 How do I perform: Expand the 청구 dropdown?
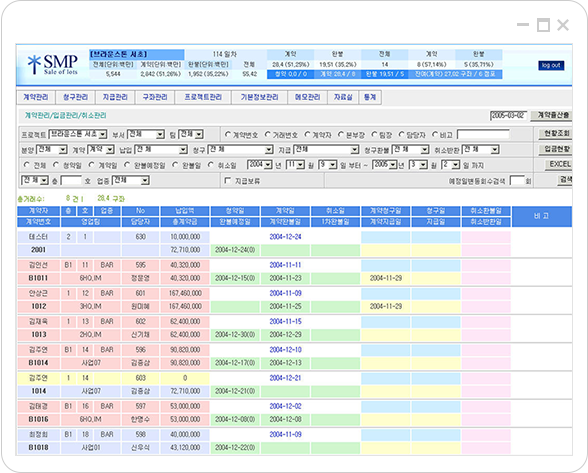pyautogui.click(x=240, y=150)
